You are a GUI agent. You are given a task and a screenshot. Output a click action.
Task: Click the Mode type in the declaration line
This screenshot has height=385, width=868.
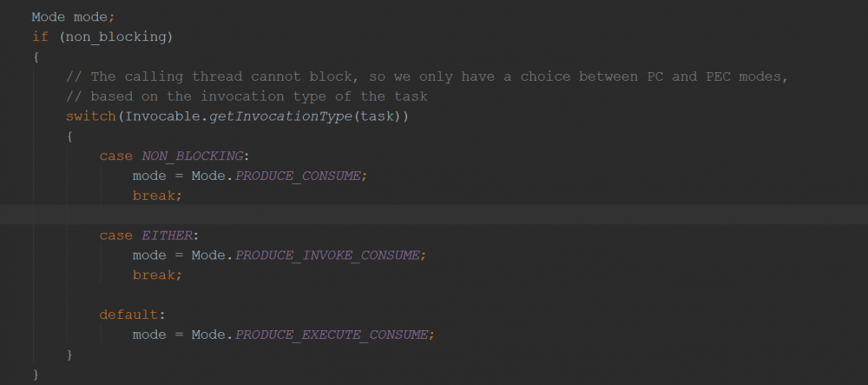pyautogui.click(x=47, y=17)
